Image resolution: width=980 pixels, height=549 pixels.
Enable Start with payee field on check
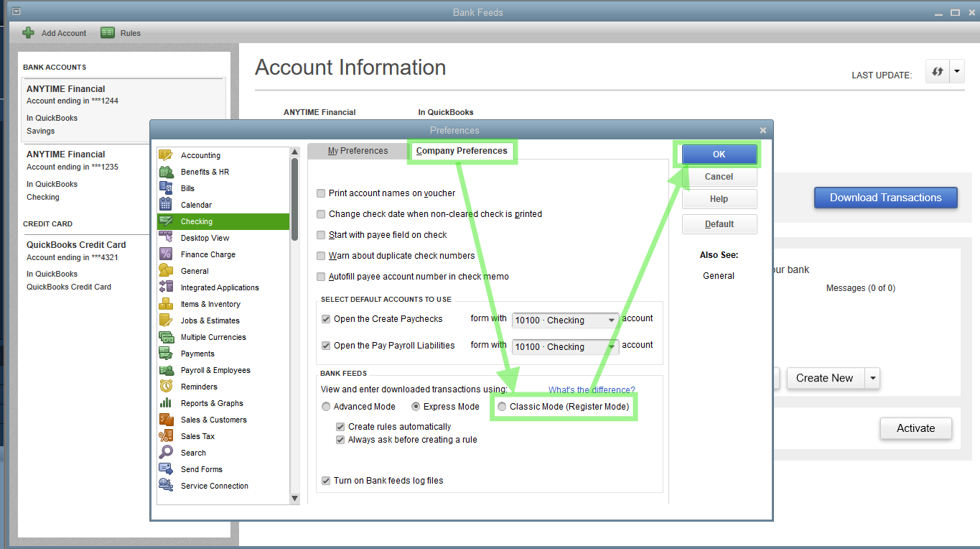pos(321,235)
